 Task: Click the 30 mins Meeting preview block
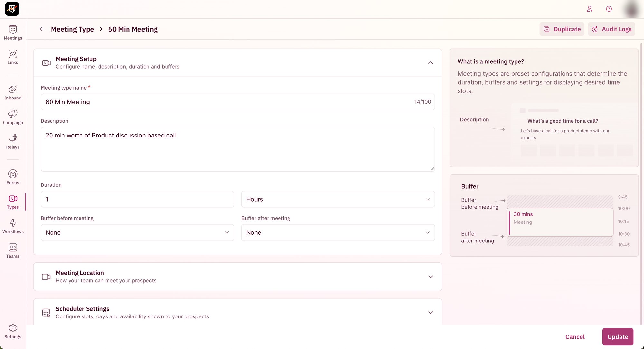pyautogui.click(x=560, y=222)
